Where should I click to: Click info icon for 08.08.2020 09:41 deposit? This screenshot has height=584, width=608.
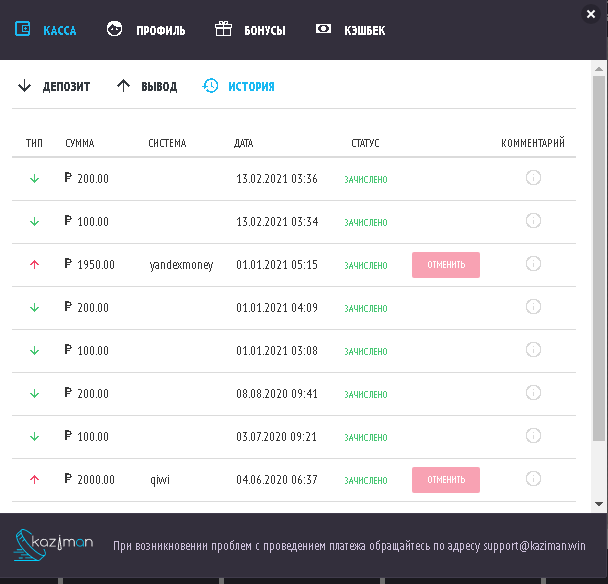point(533,393)
